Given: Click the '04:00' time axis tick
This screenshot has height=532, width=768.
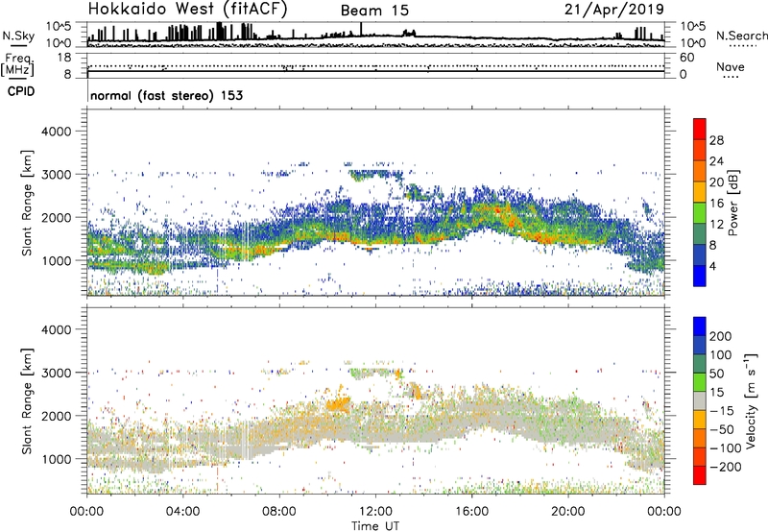Looking at the screenshot, I should click(x=182, y=512).
